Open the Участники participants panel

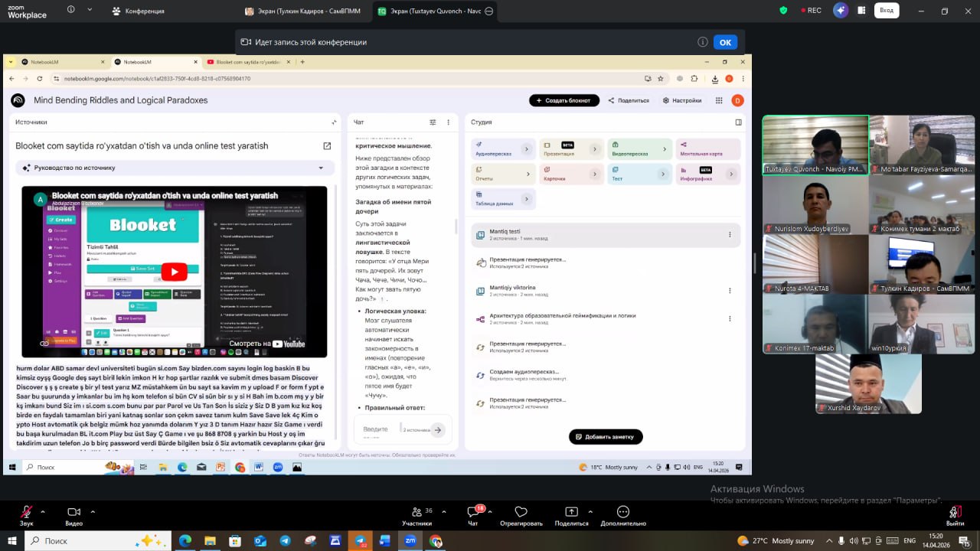(x=416, y=512)
